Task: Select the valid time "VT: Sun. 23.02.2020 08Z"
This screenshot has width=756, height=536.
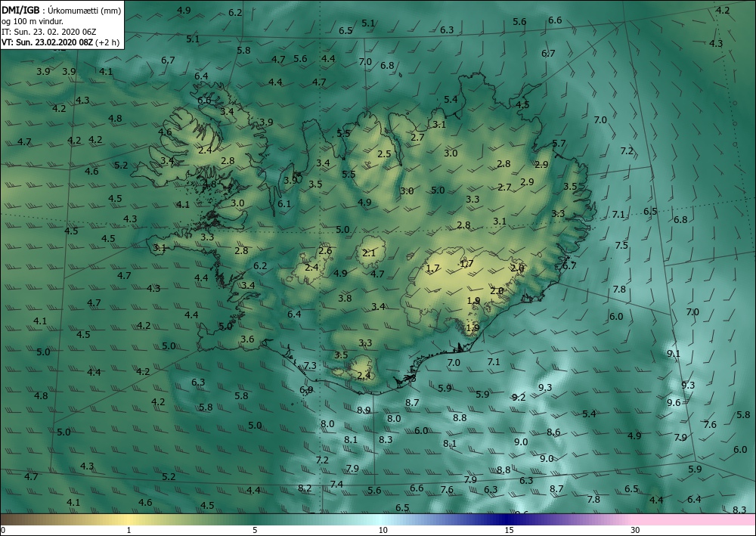Action: click(x=48, y=42)
